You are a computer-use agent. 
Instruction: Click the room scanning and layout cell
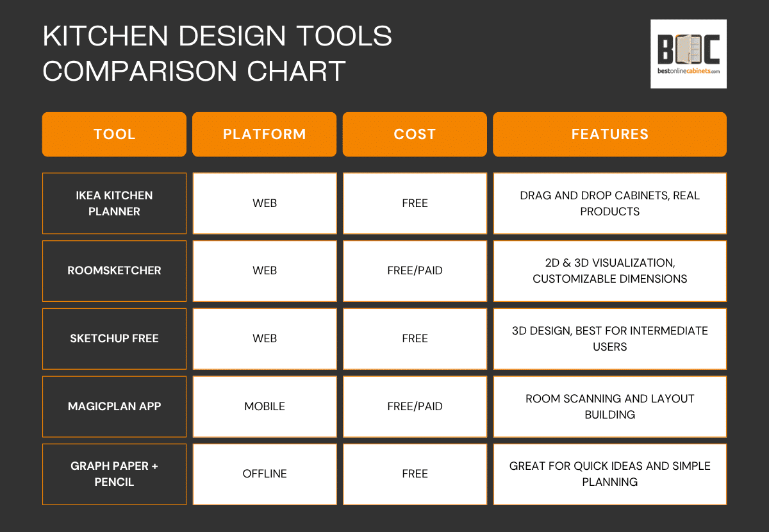click(x=609, y=406)
